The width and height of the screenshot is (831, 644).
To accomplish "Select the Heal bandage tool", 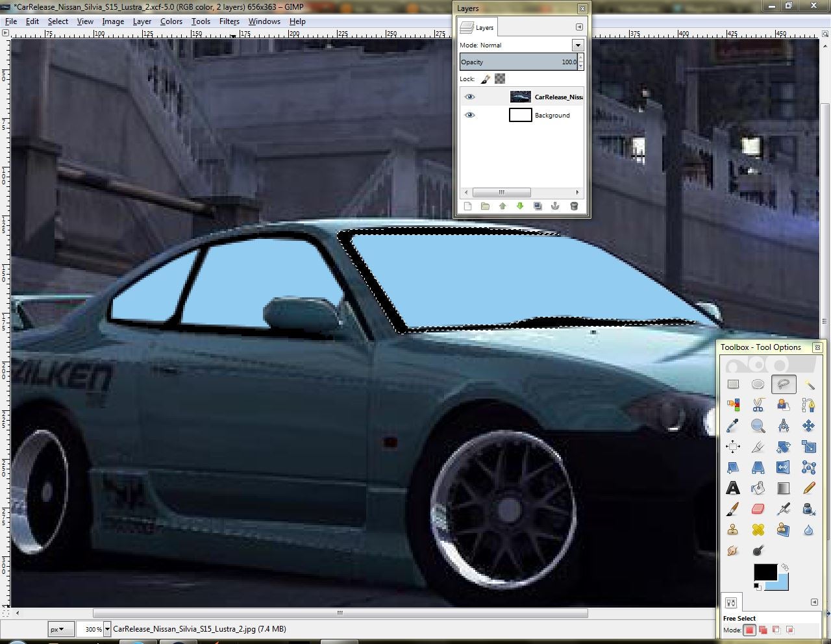I will [758, 530].
